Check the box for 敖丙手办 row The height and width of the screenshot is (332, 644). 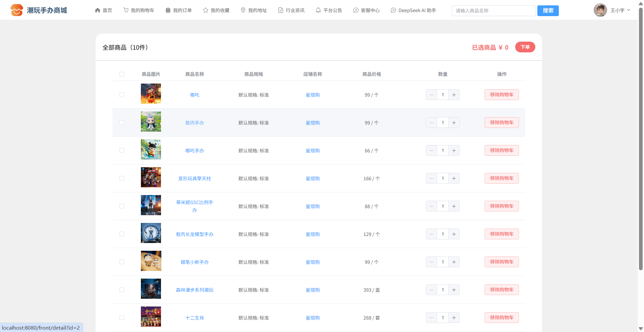tap(122, 123)
